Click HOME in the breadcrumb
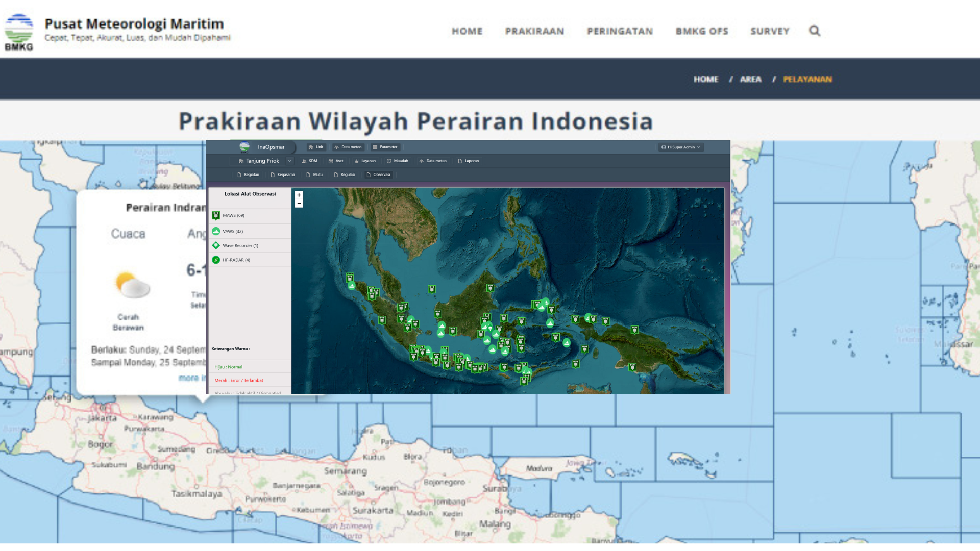980x551 pixels. point(706,79)
